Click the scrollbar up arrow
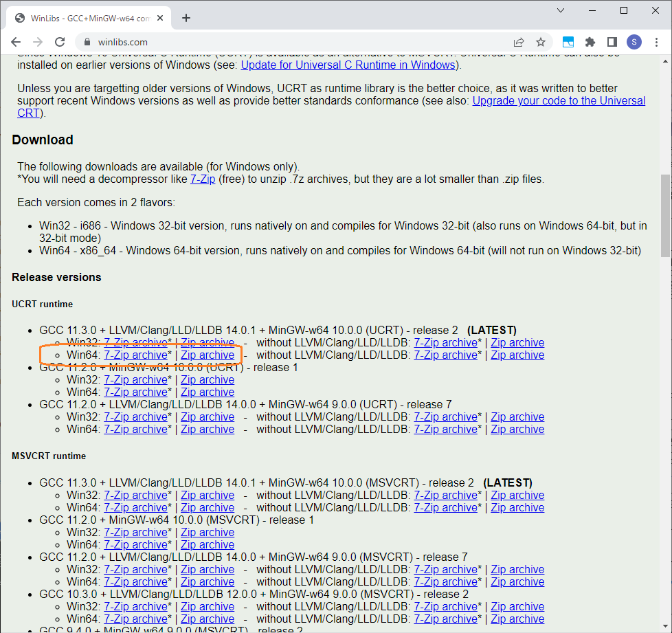672x633 pixels. tap(665, 61)
